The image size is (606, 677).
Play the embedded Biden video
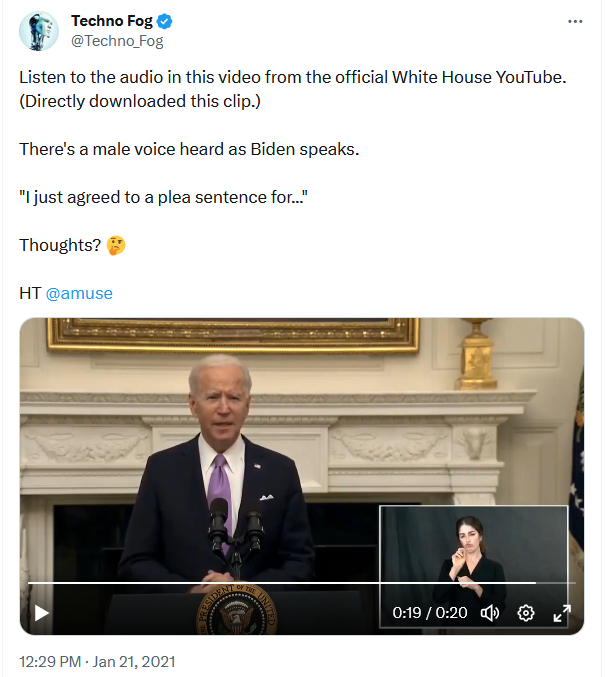point(41,613)
